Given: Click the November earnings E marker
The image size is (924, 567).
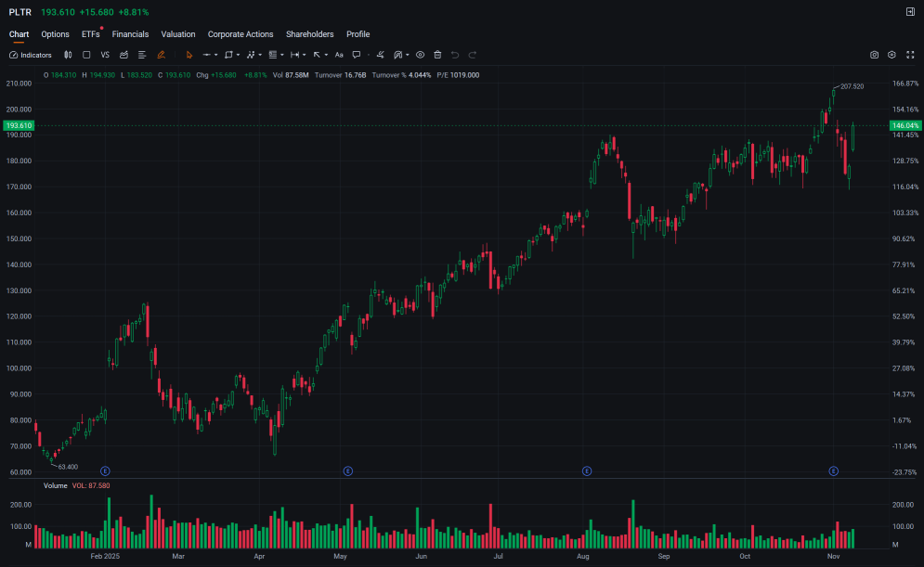Looking at the screenshot, I should click(x=834, y=471).
